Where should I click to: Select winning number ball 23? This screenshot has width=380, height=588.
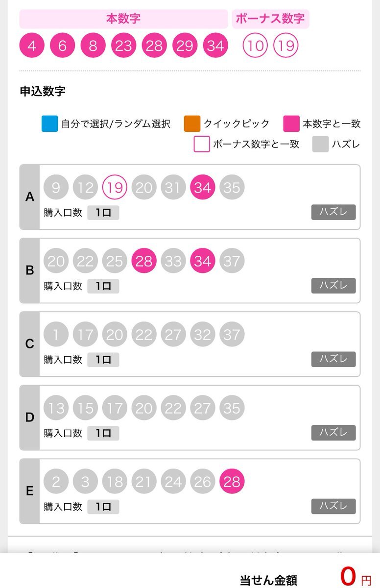coord(124,46)
